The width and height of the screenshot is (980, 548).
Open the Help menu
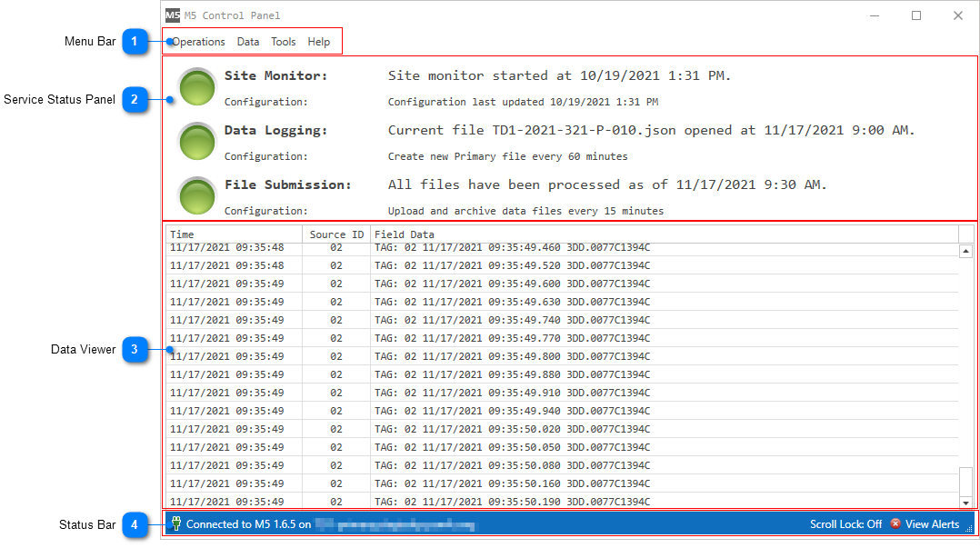click(319, 42)
